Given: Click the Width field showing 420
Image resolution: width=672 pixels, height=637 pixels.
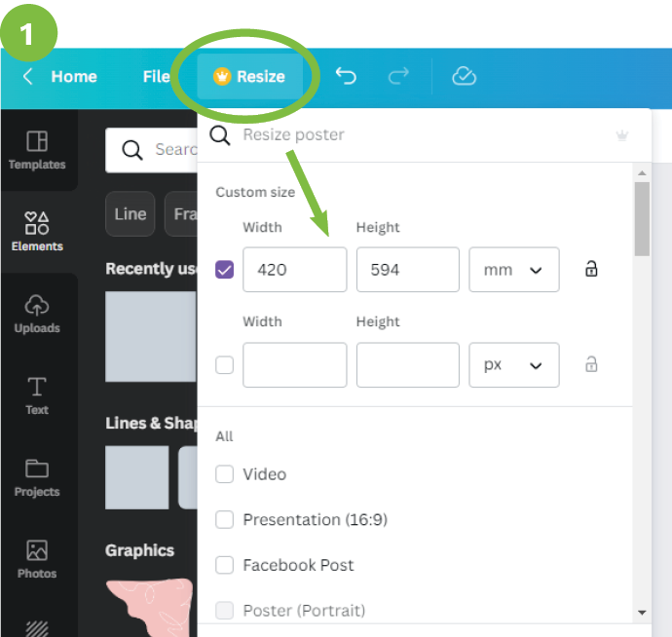Looking at the screenshot, I should [x=294, y=270].
